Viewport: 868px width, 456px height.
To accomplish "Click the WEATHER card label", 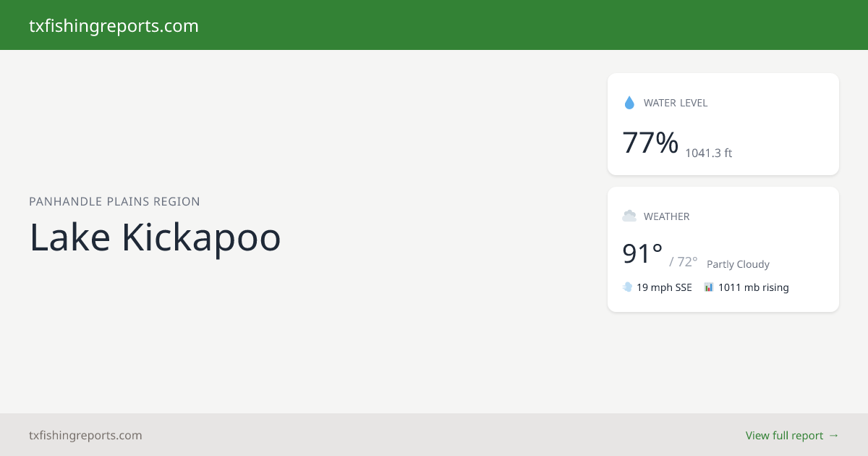I will pos(667,216).
